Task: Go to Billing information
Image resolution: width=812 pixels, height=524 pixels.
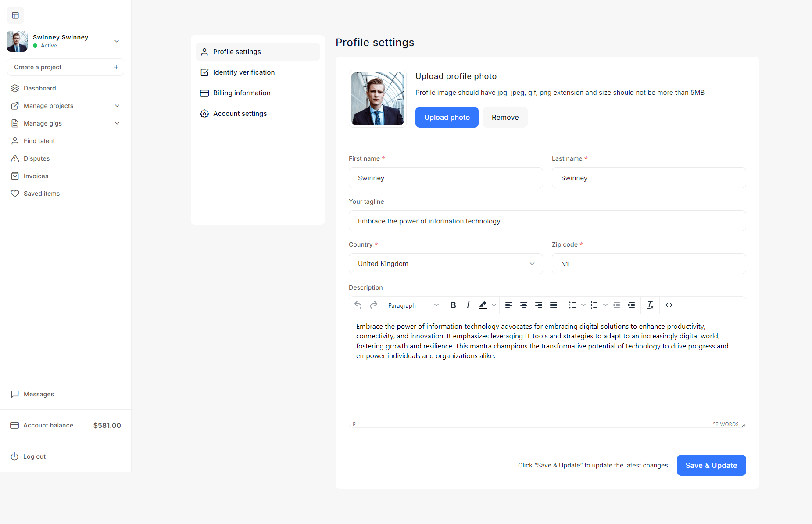Action: (242, 93)
